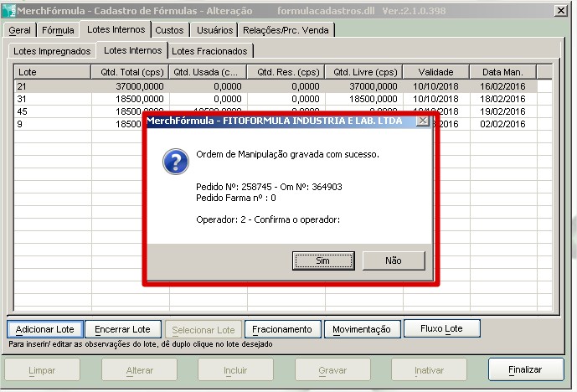Screen dimensions: 577x392
Task: Switch to Lotes Impregnados sub-tab
Action: [52, 51]
